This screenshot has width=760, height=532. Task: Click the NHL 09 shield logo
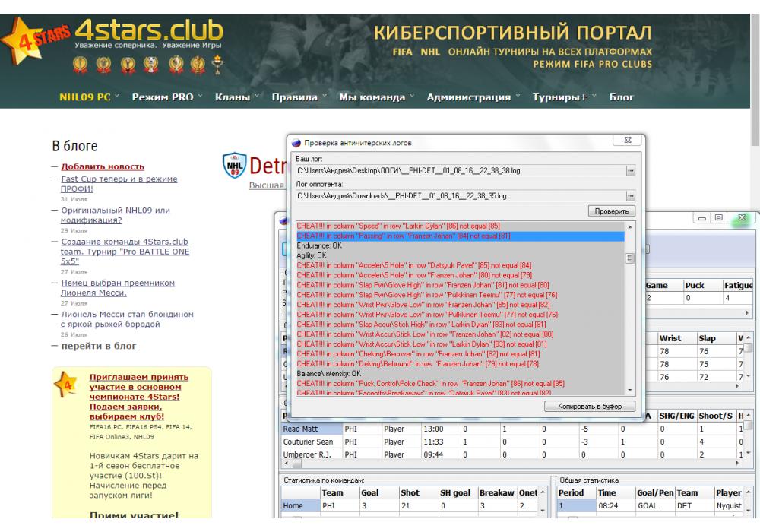pyautogui.click(x=234, y=165)
